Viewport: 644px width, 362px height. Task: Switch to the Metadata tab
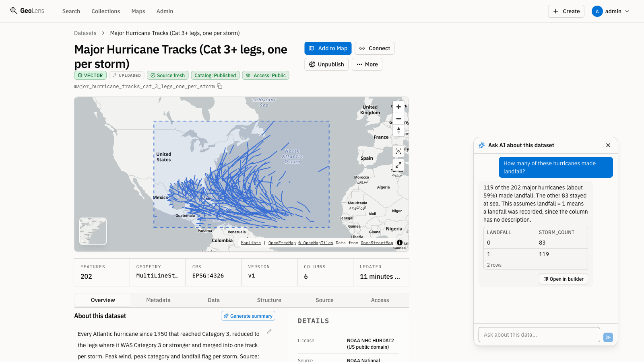pos(158,300)
